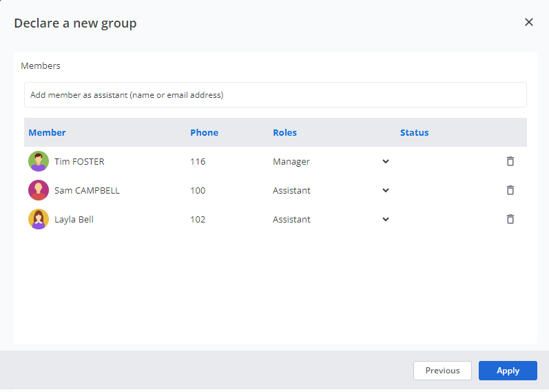The height and width of the screenshot is (392, 549).
Task: Select the Tim FOSTER name text
Action: pos(79,161)
